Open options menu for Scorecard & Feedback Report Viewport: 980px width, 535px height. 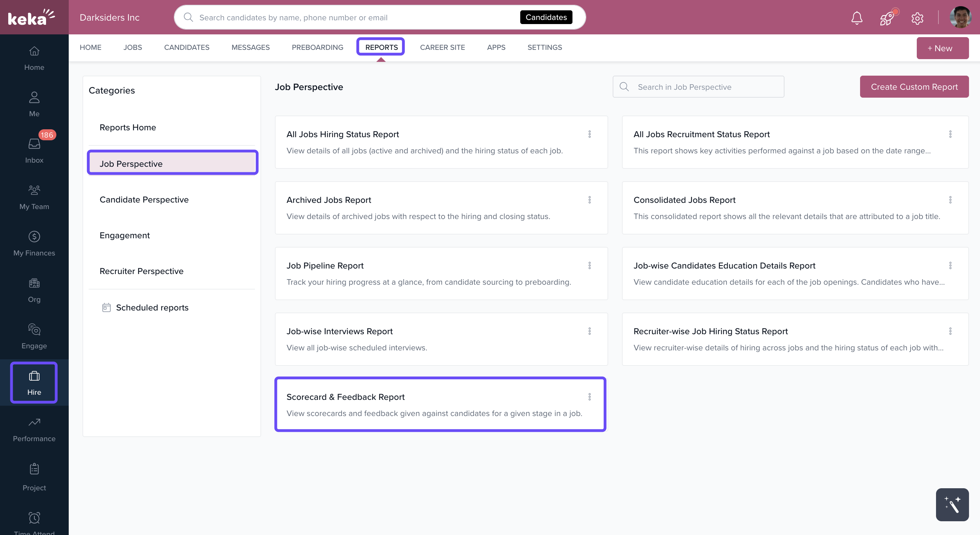tap(589, 397)
